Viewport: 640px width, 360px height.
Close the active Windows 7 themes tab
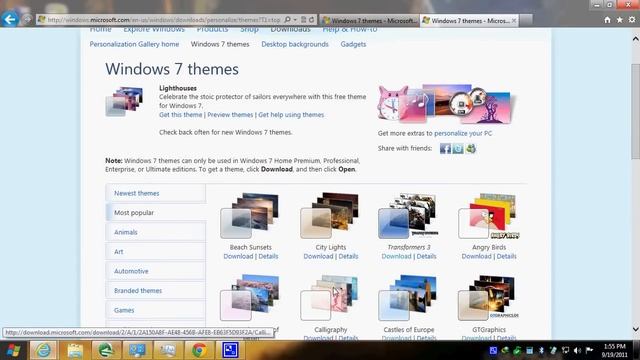(514, 20)
